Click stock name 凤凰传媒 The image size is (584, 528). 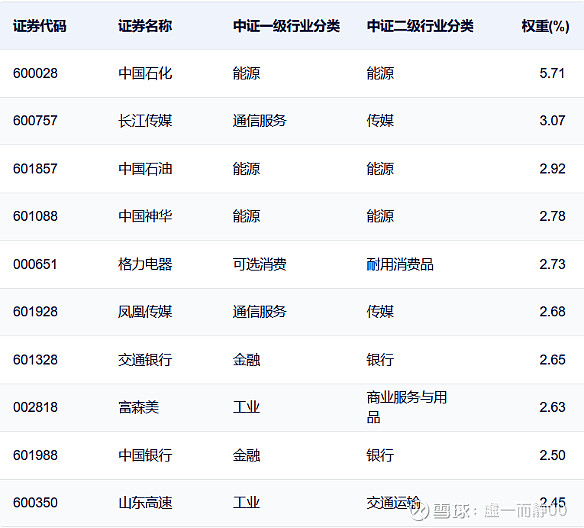[145, 312]
